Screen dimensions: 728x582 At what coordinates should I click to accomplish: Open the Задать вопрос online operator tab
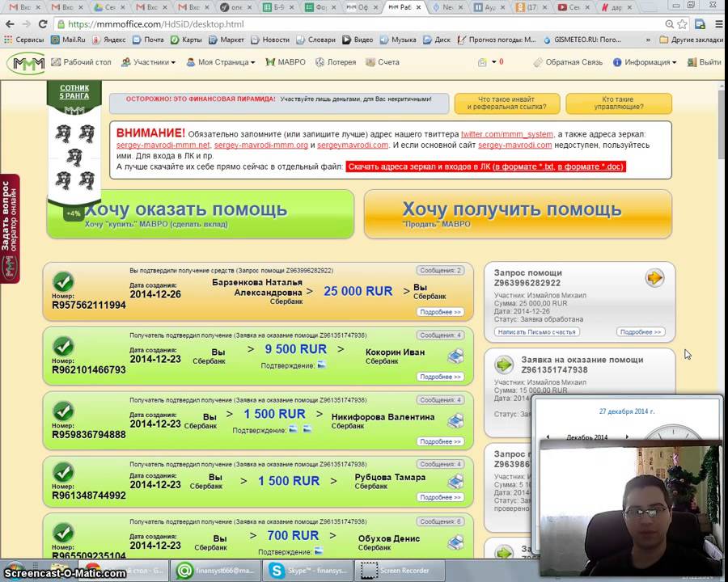point(10,228)
